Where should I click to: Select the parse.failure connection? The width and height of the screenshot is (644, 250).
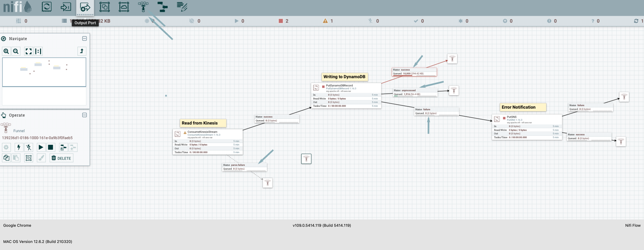click(x=244, y=167)
